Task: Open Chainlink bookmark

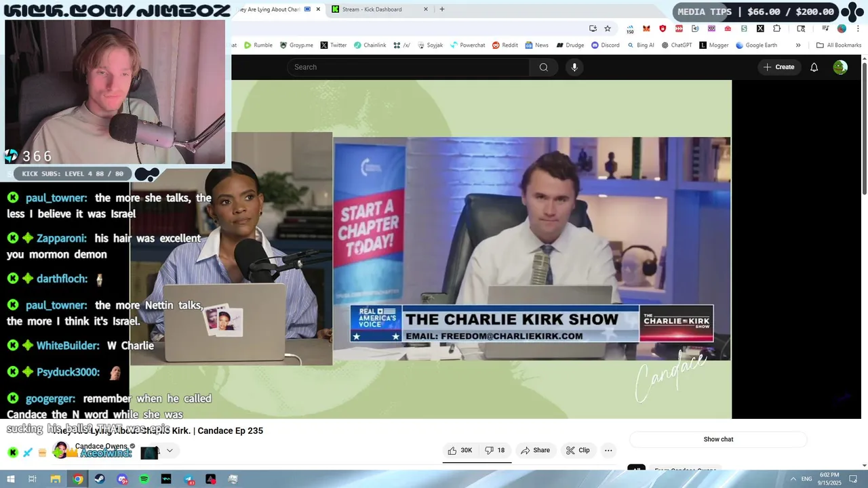Action: [x=370, y=45]
